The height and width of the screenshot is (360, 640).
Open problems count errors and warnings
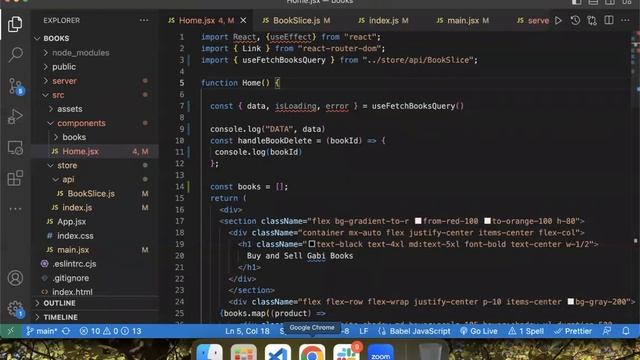point(110,331)
